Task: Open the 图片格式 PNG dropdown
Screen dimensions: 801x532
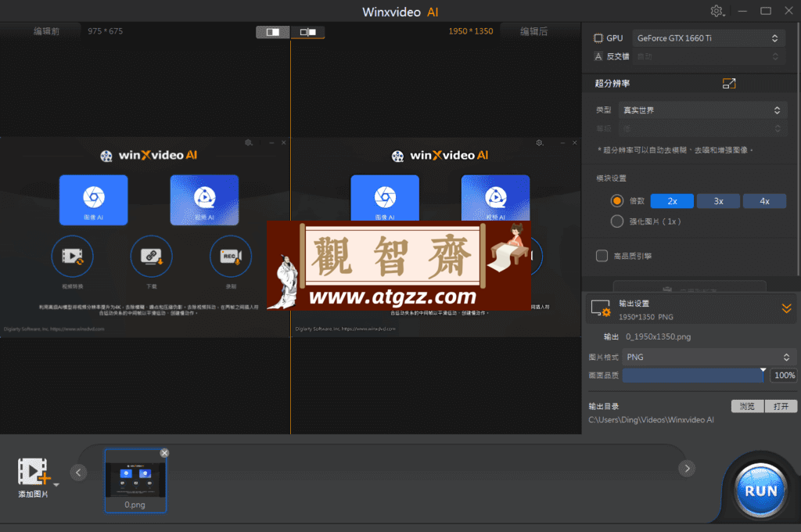Action: [709, 358]
